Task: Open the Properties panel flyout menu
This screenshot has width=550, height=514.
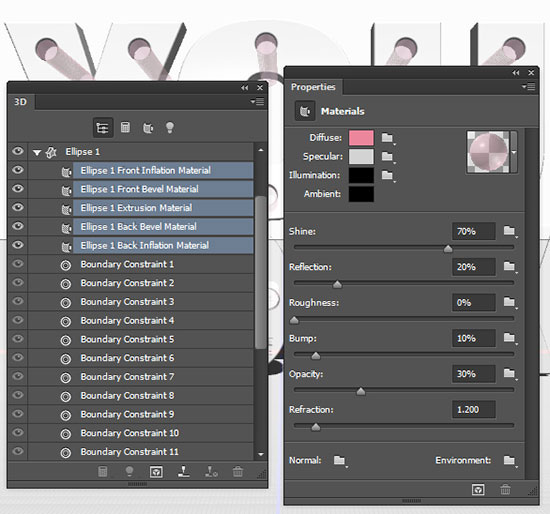Action: click(x=529, y=86)
